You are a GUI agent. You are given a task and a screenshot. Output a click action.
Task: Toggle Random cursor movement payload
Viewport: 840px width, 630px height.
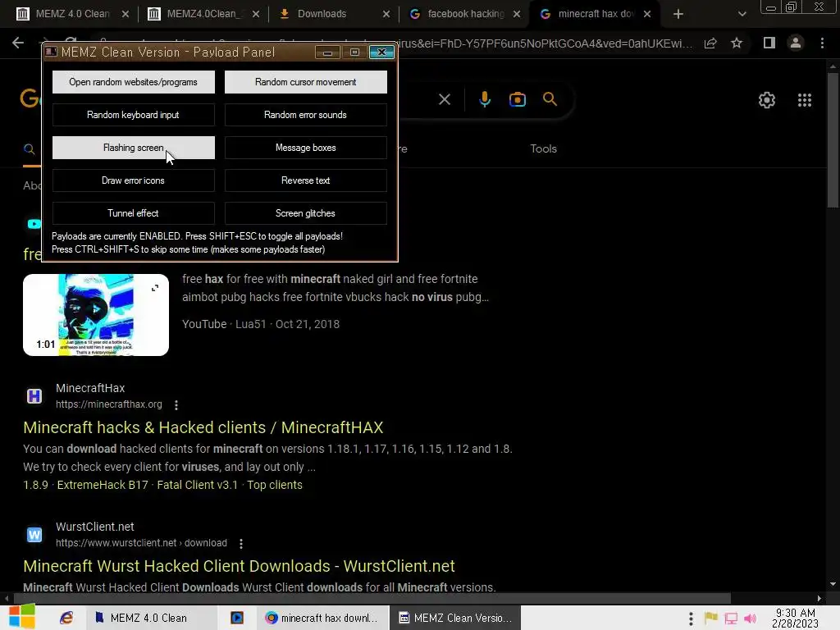pos(305,82)
